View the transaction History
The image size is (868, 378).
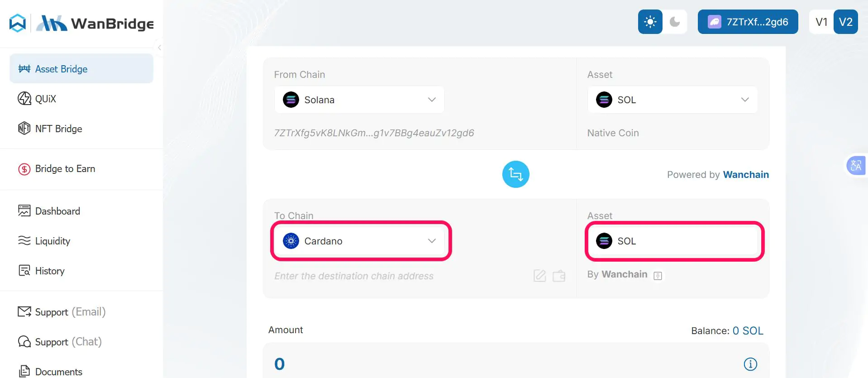coord(49,271)
